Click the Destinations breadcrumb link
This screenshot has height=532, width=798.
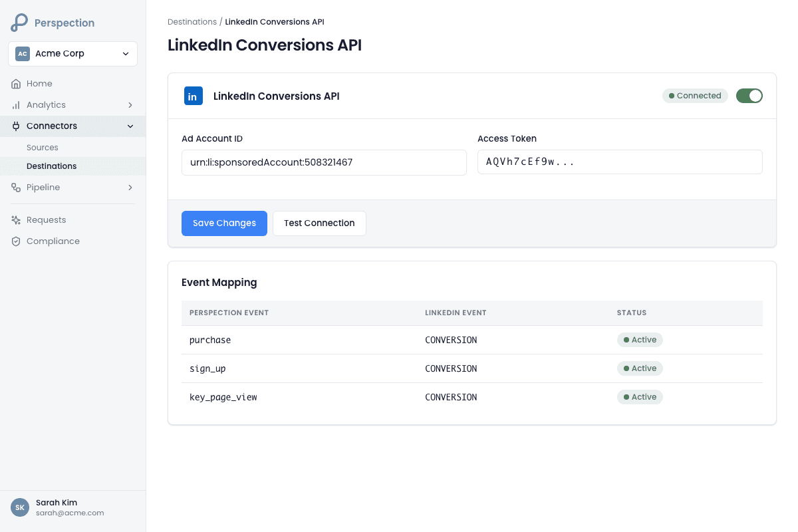point(192,22)
